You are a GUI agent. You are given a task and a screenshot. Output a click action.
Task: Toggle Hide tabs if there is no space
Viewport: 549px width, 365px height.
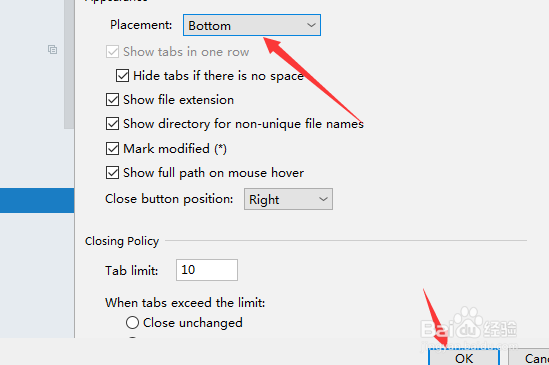click(122, 76)
